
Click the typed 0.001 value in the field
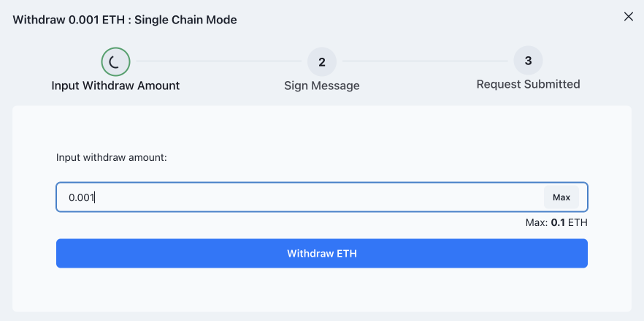point(82,197)
